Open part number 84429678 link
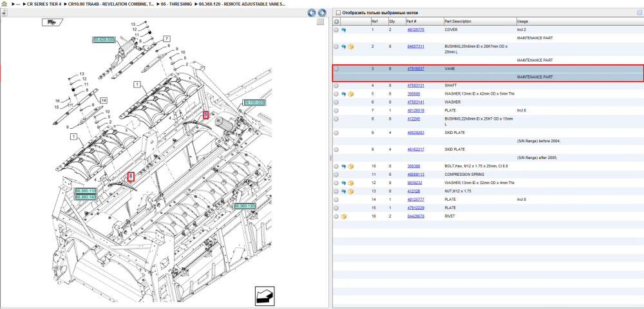The width and height of the screenshot is (644, 309). pyautogui.click(x=415, y=216)
